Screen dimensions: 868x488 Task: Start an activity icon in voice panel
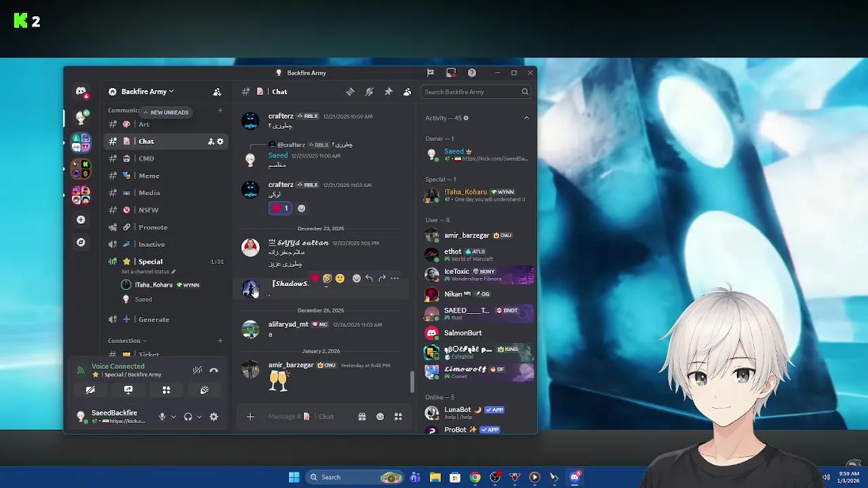(x=166, y=390)
